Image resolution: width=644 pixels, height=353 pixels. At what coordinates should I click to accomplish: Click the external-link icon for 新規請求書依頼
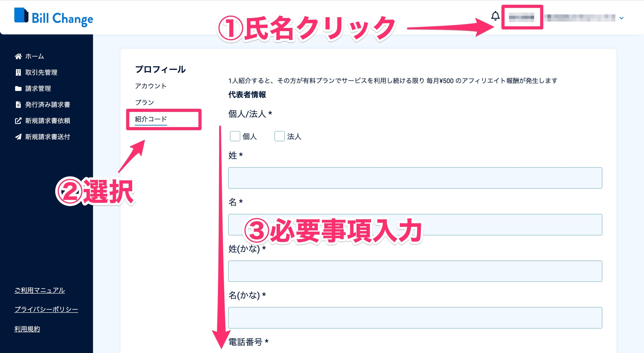pos(18,121)
